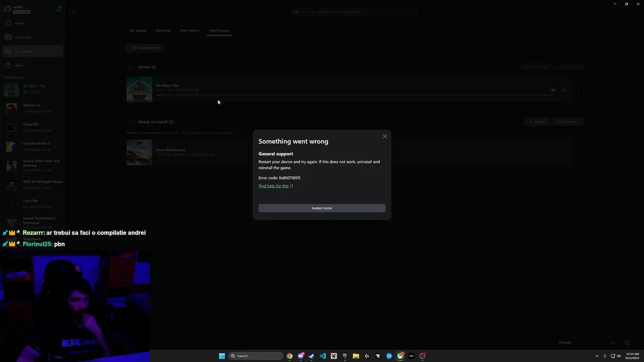Click Forza Motorsport queue thumbnail
The height and width of the screenshot is (362, 644).
(139, 152)
